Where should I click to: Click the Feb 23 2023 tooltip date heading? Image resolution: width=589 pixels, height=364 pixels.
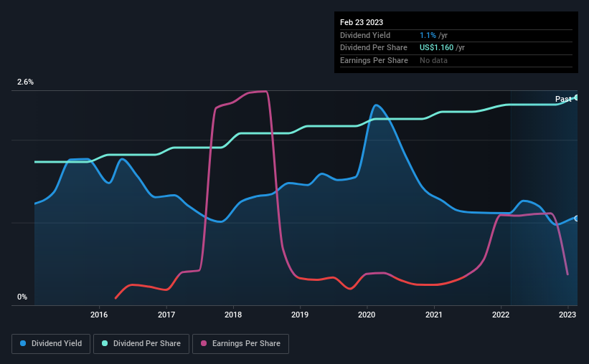tap(362, 22)
